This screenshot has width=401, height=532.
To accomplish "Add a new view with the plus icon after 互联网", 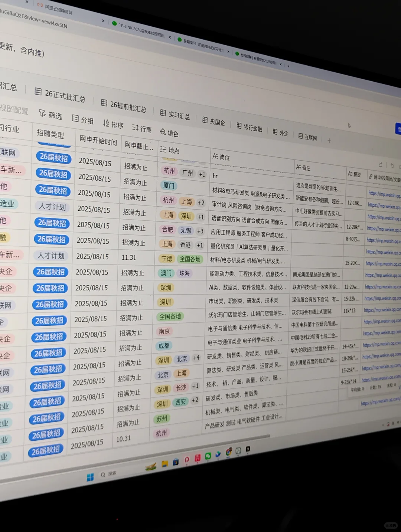I will coord(329,140).
